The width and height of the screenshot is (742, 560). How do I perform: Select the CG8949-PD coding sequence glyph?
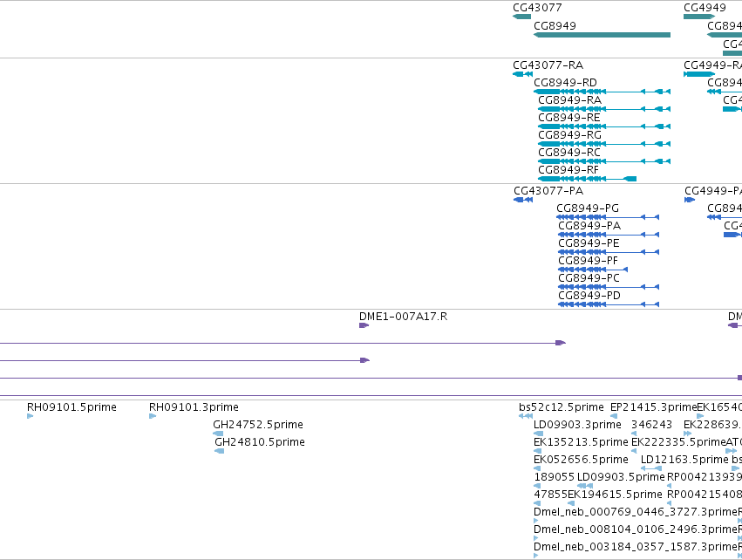[609, 304]
